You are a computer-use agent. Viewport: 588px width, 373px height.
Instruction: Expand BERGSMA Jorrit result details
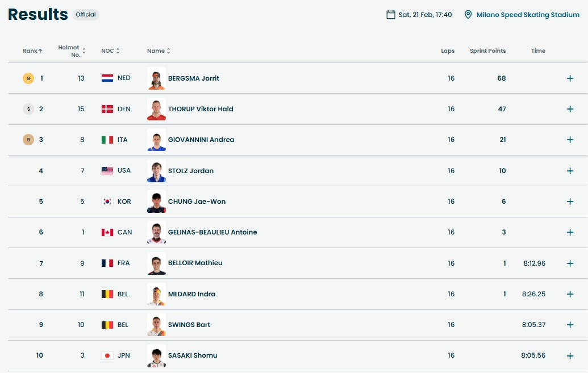pyautogui.click(x=570, y=78)
